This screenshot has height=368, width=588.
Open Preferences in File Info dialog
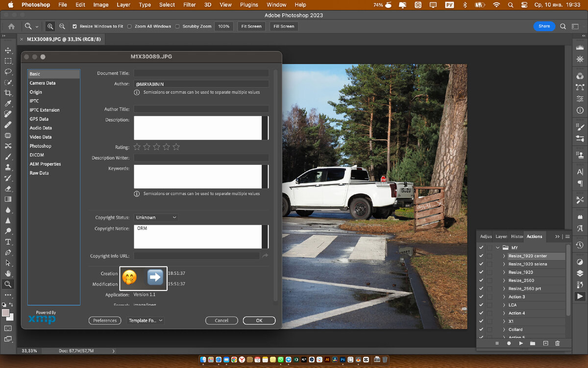(x=105, y=320)
